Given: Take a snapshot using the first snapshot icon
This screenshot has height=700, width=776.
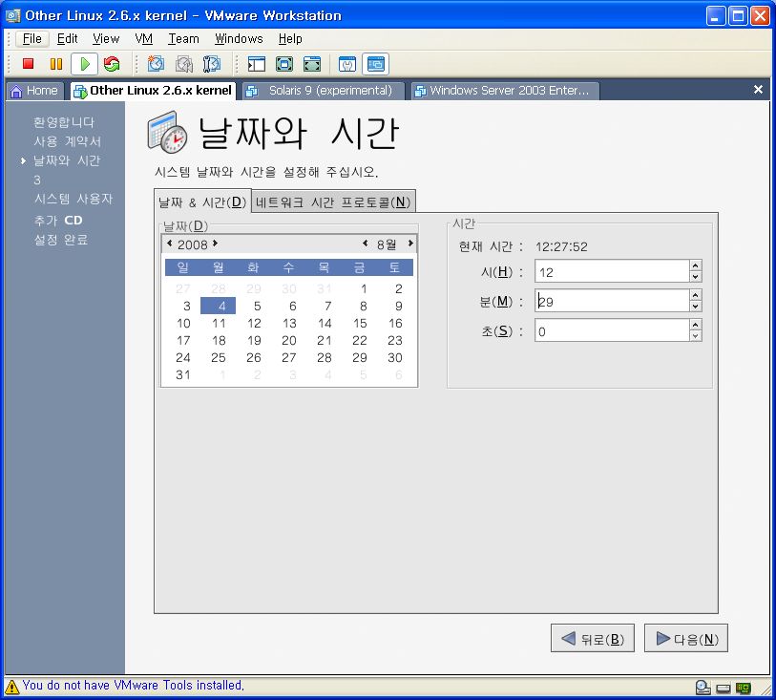Looking at the screenshot, I should click(156, 64).
